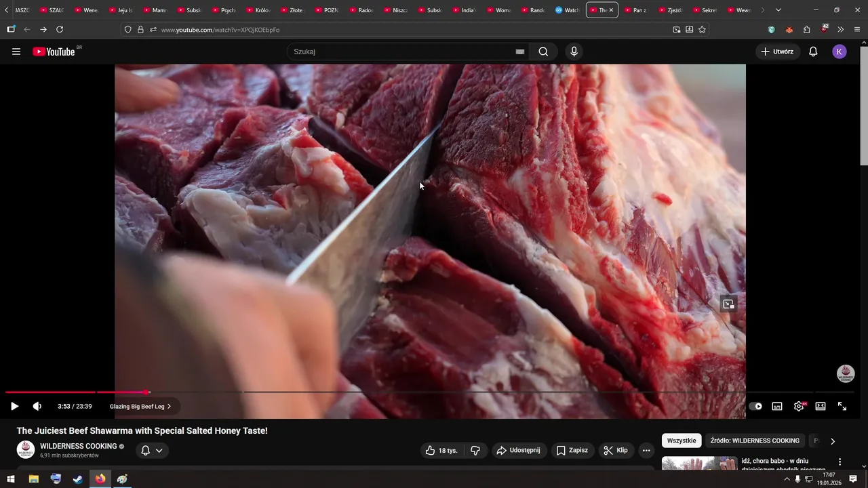868x488 pixels.
Task: Play the video
Action: tap(14, 407)
